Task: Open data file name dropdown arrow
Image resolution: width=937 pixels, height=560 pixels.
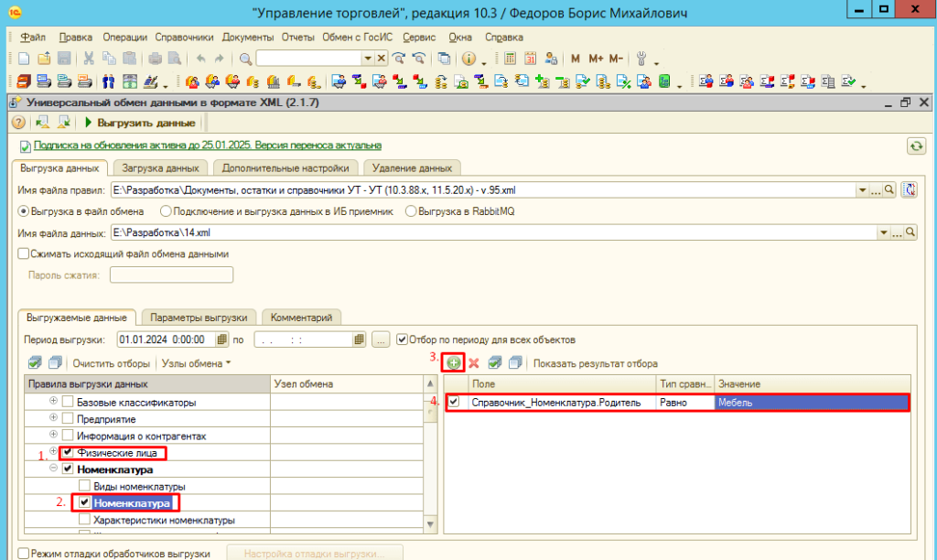Action: (883, 232)
